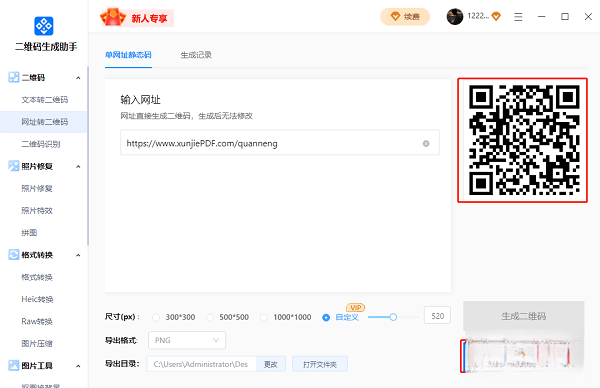Click the 照片修复 section icon
Viewport: 600px width, 388px height.
click(x=14, y=166)
